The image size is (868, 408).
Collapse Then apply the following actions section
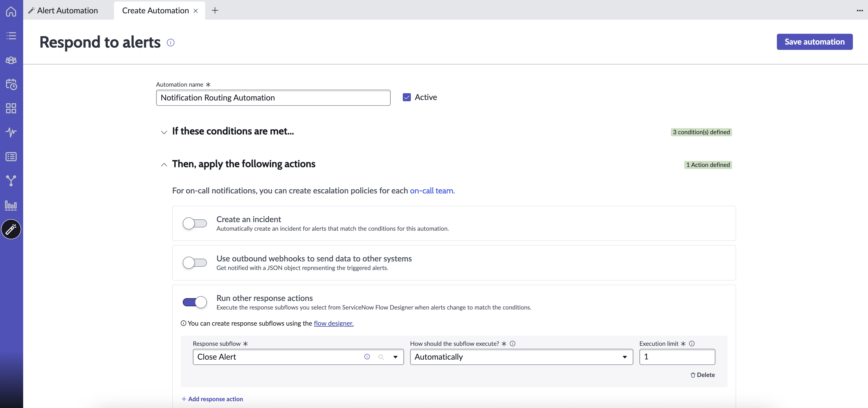click(x=164, y=165)
